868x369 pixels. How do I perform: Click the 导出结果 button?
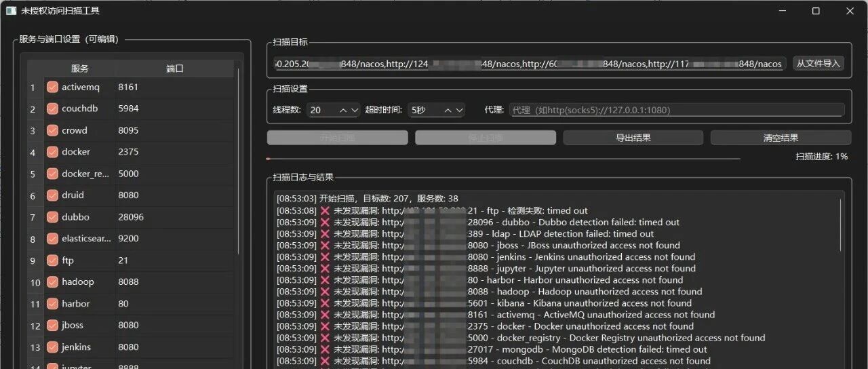pyautogui.click(x=633, y=138)
